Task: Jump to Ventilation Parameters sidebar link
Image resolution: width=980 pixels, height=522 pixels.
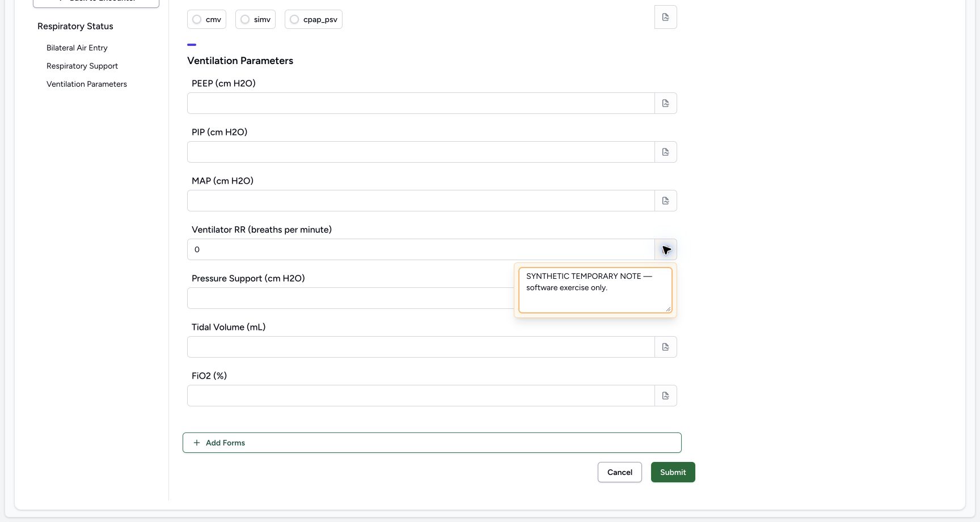Action: [87, 84]
